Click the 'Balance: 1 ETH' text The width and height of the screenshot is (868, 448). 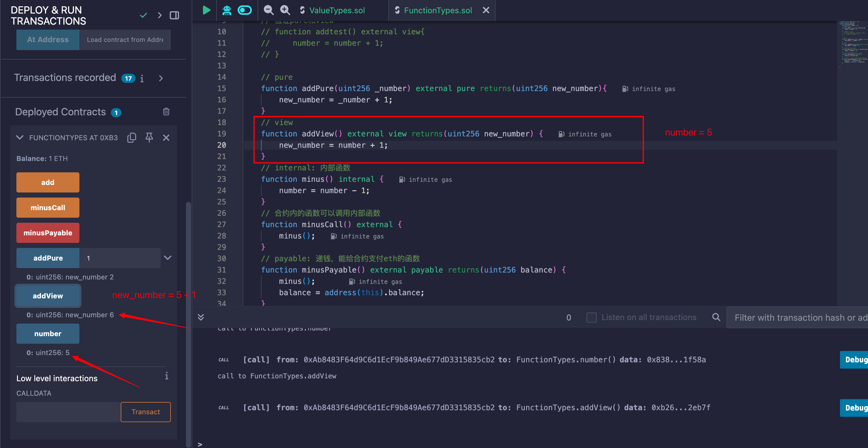[42, 158]
